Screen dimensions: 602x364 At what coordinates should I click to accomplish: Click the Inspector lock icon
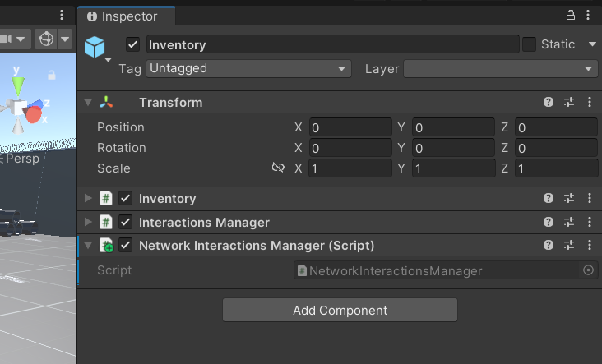point(571,15)
